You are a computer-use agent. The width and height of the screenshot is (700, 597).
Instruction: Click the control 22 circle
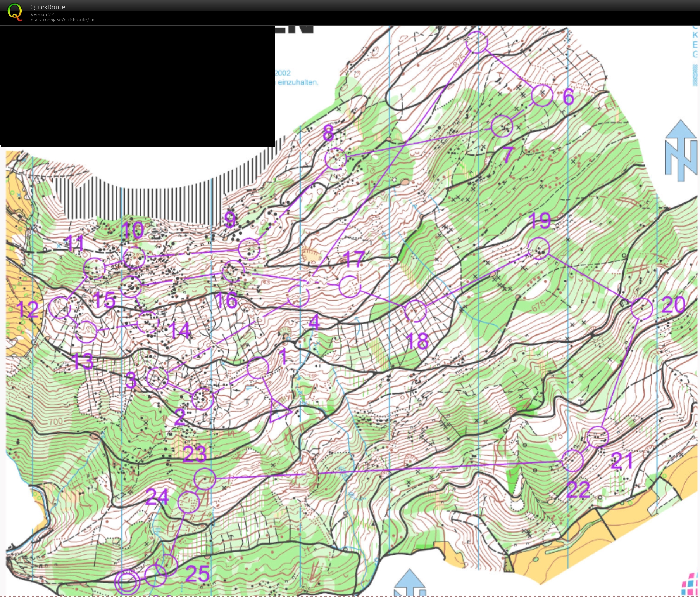pos(572,461)
